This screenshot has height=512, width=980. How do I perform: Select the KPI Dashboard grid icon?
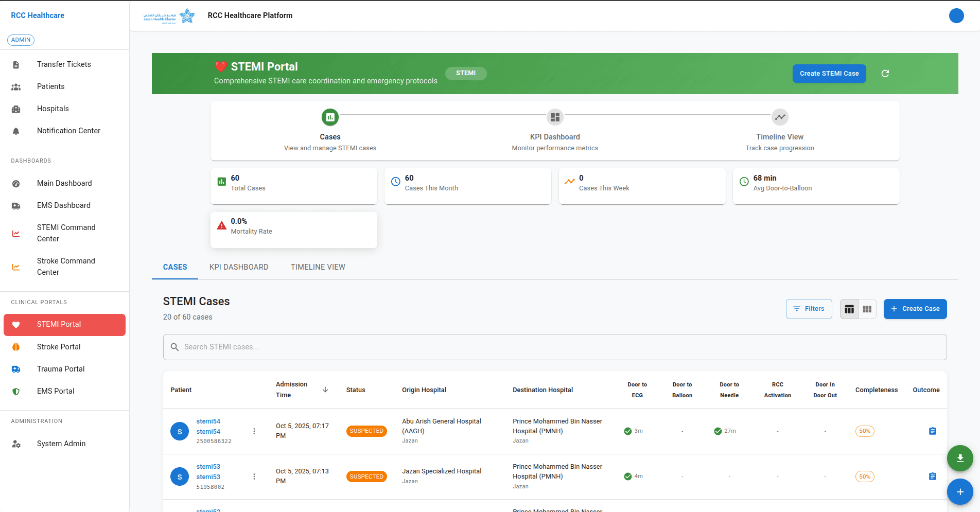(x=554, y=117)
